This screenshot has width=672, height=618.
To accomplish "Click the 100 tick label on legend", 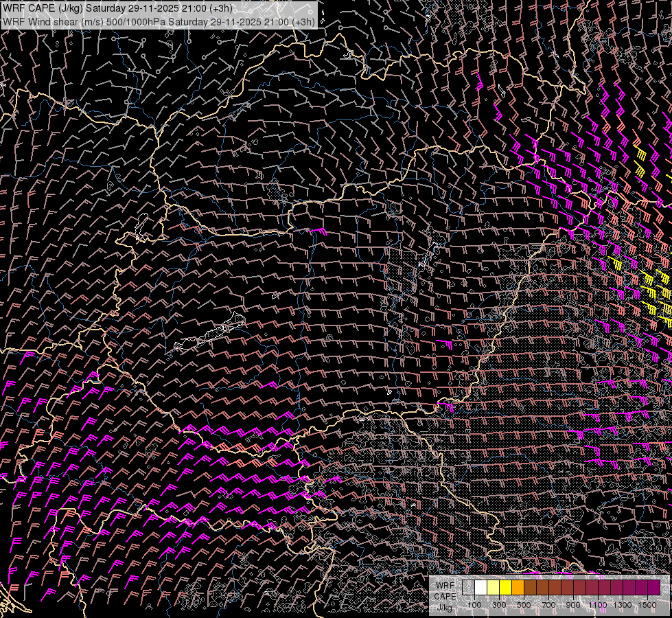I will 474,605.
